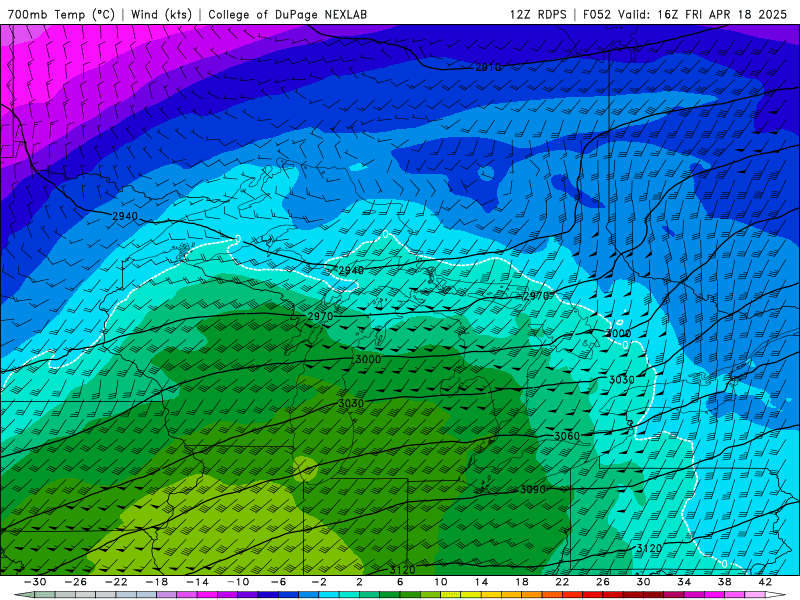This screenshot has height=600, width=800.
Task: Select the 30 degree scale tick label
Action: pos(643,582)
